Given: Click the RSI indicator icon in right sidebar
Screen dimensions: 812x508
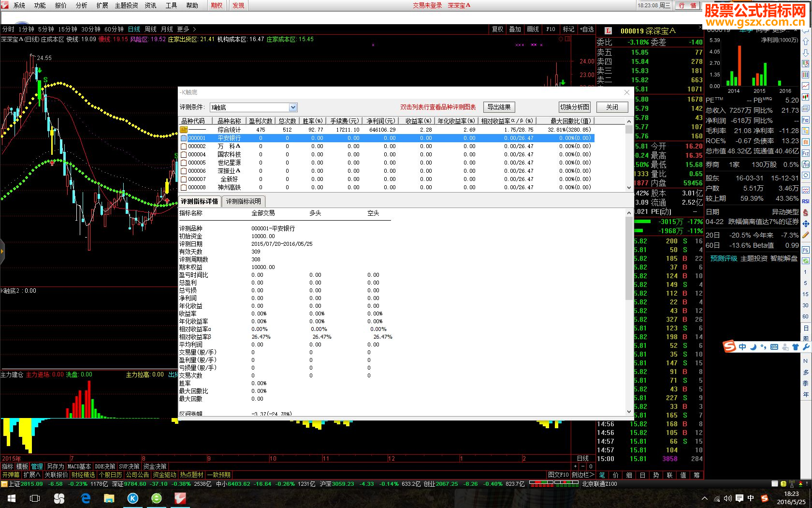Looking at the screenshot, I should tap(806, 201).
